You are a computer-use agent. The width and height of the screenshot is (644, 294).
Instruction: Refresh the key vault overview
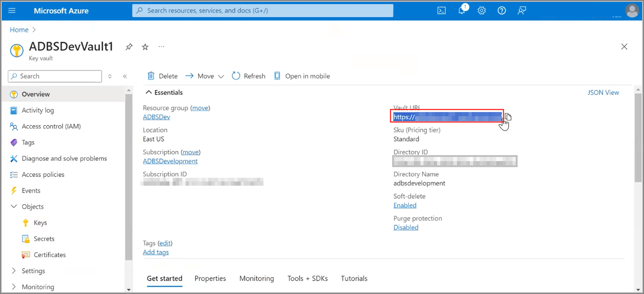(249, 75)
